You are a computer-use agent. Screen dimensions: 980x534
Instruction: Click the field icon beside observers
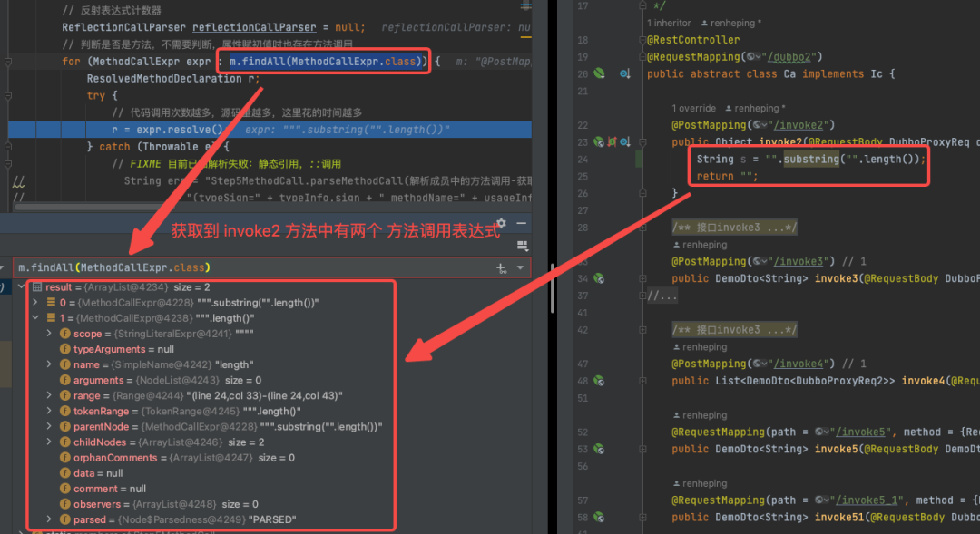pos(64,504)
